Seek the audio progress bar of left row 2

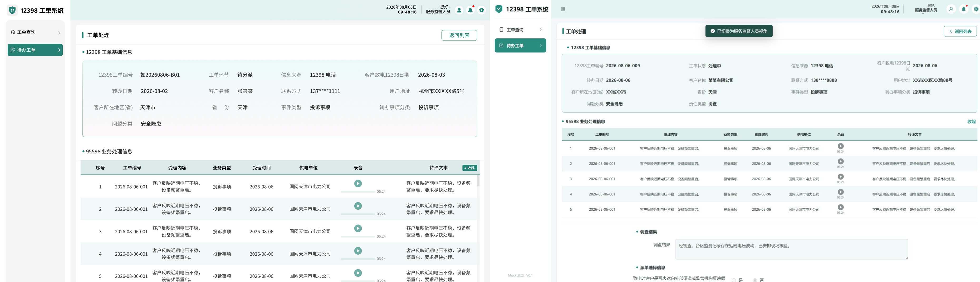click(357, 214)
